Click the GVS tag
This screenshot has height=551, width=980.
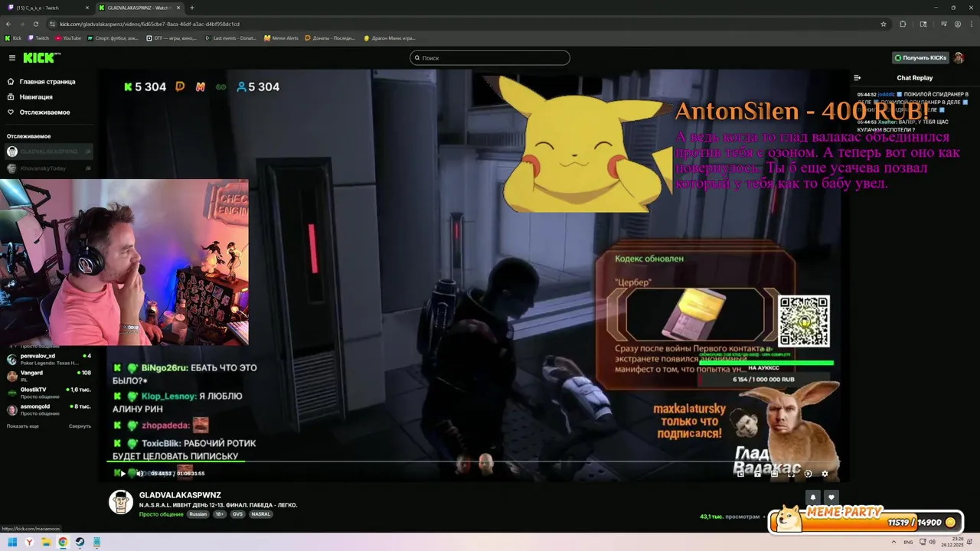coord(237,514)
